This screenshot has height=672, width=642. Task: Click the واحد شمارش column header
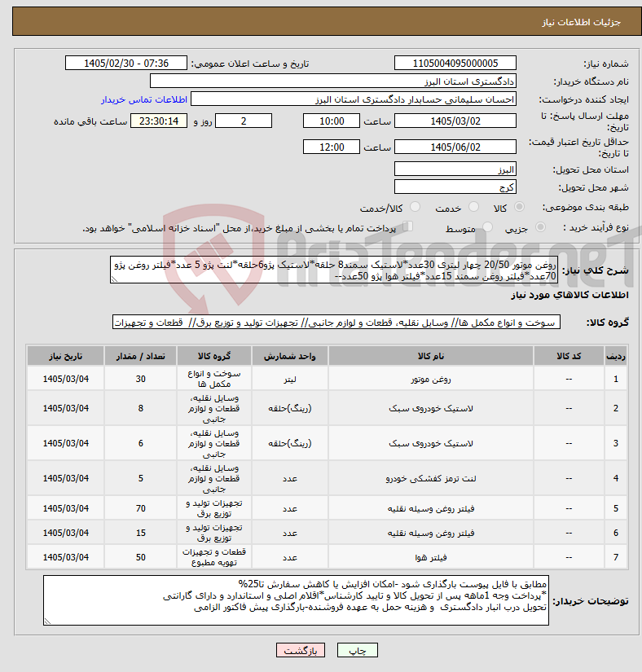click(290, 356)
